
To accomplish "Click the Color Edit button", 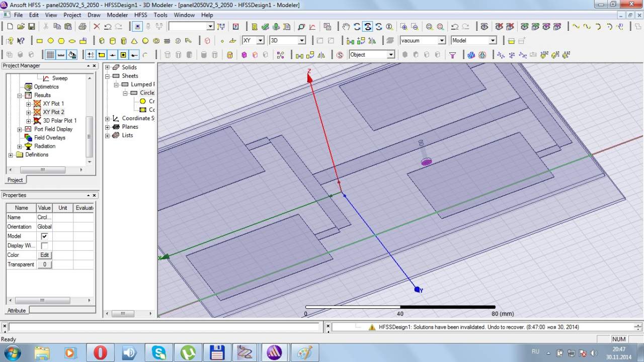I will coord(44,255).
